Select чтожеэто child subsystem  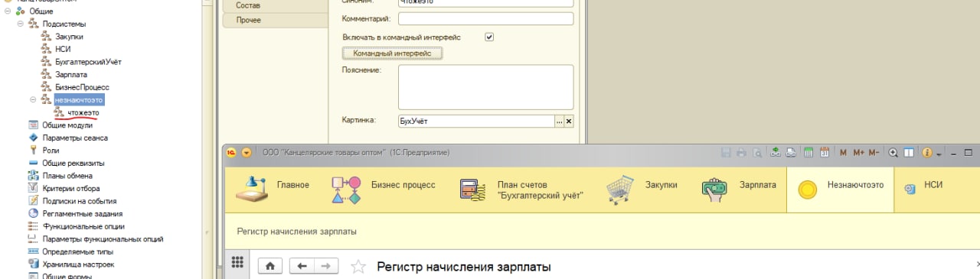pyautogui.click(x=83, y=112)
